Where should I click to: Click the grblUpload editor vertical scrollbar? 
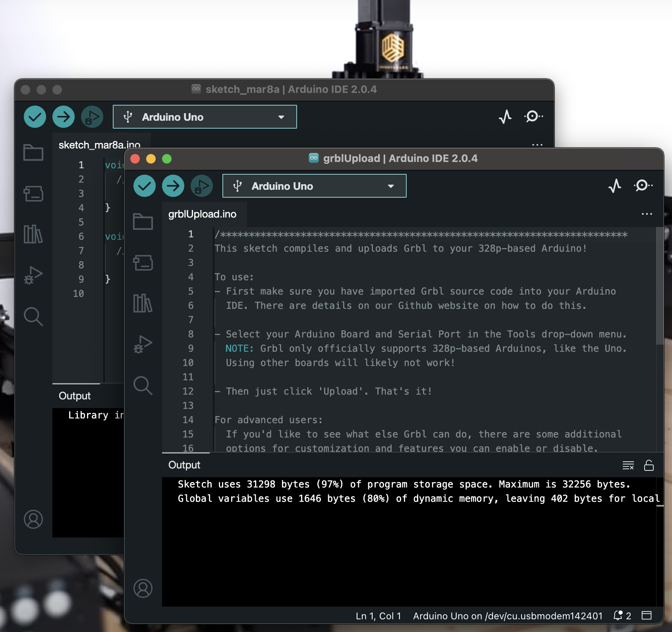[x=660, y=286]
